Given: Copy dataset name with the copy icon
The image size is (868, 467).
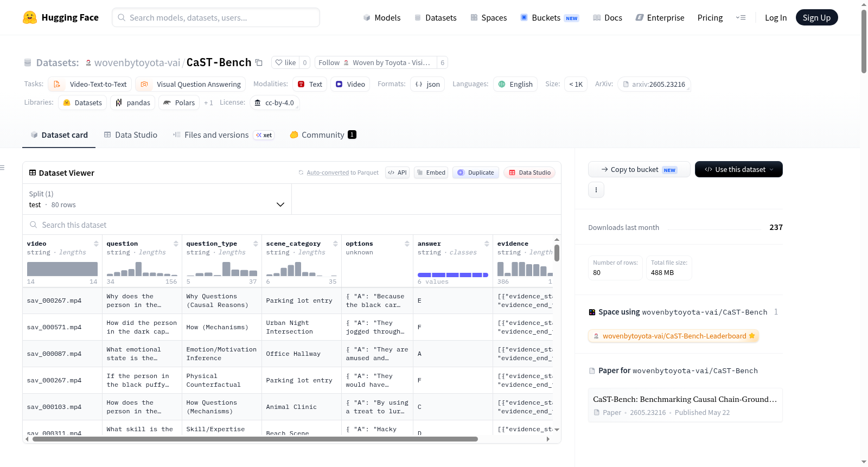Looking at the screenshot, I should (x=259, y=62).
